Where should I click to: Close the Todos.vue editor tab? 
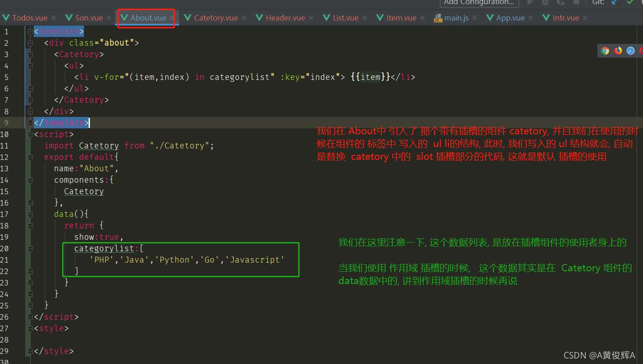(x=53, y=18)
